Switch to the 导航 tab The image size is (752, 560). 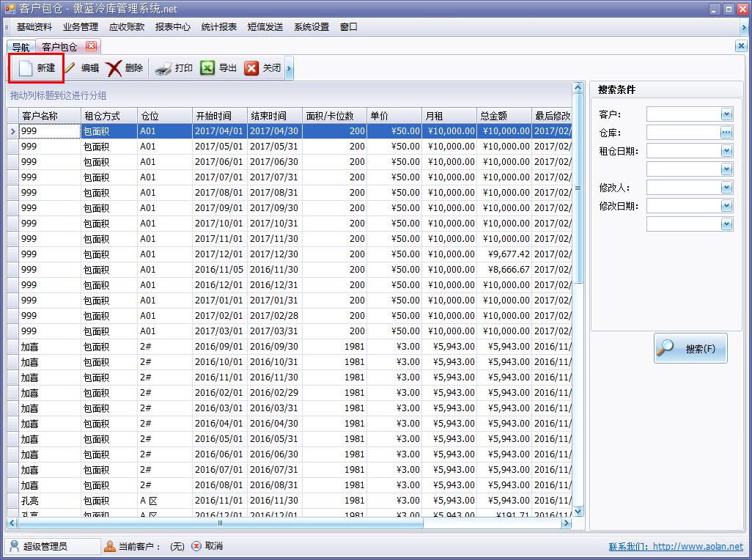tap(21, 47)
